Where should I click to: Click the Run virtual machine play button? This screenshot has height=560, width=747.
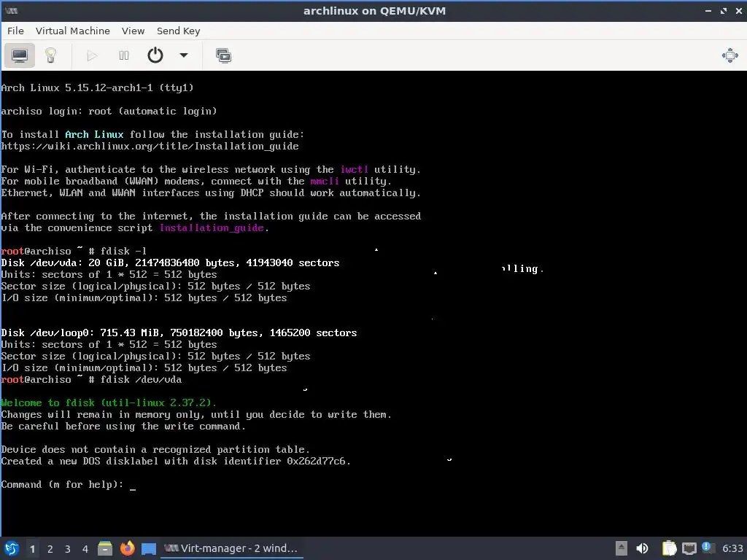tap(93, 55)
